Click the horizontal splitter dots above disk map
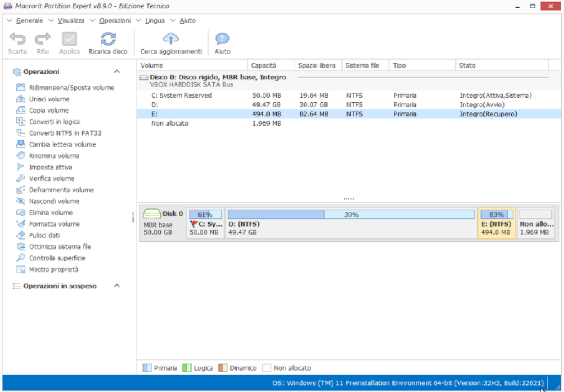This screenshot has height=392, width=564. 349,199
